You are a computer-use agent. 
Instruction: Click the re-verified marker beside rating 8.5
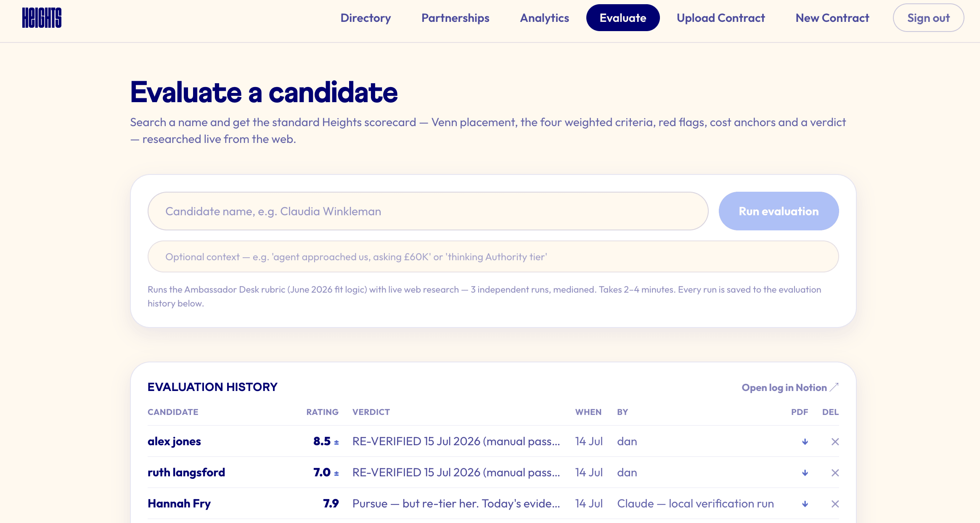coord(336,442)
